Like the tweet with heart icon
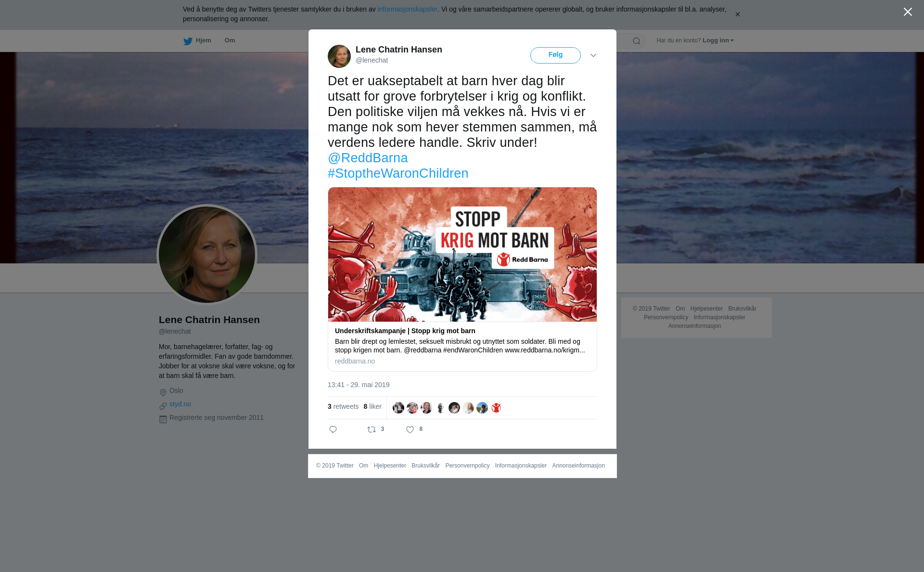Screen dimensions: 924x572 pos(410,429)
